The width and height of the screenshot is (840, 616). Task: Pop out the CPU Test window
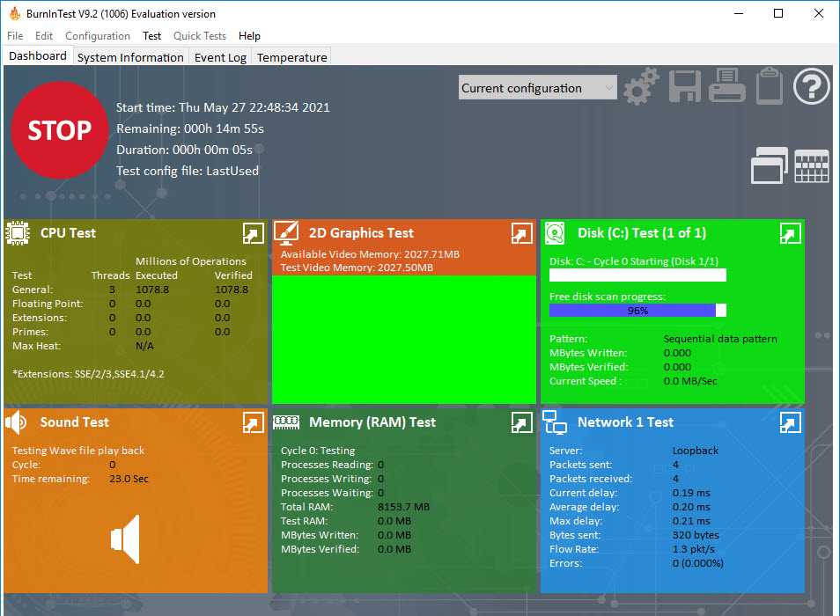pyautogui.click(x=253, y=233)
